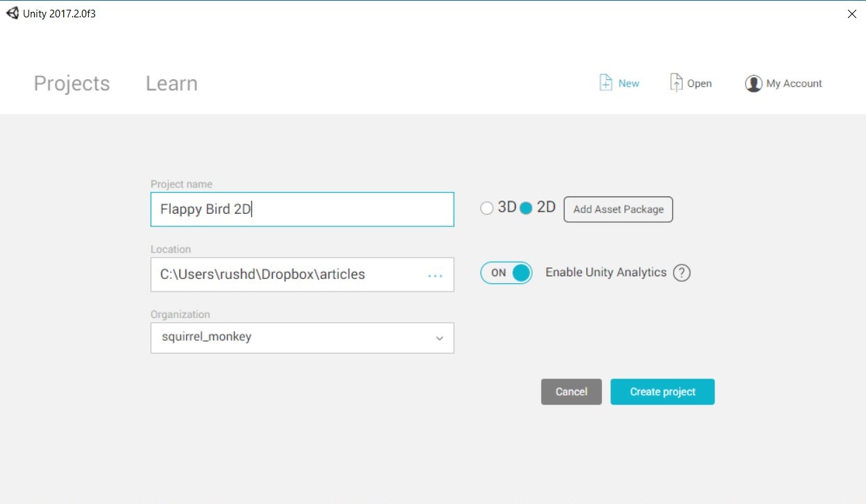
Task: Click the My Account avatar icon
Action: [x=753, y=84]
